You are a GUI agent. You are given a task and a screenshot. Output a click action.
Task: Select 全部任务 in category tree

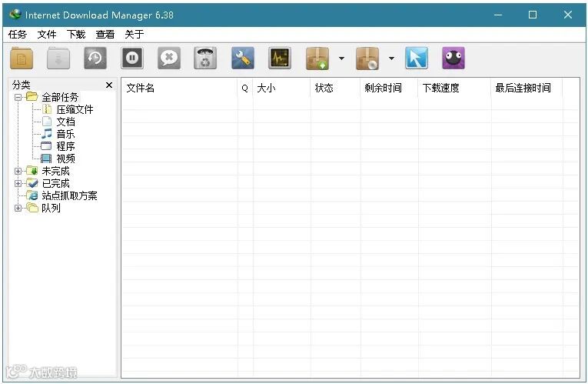coord(60,97)
